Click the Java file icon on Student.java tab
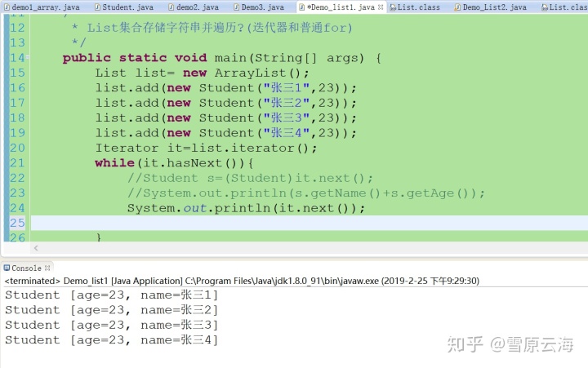 coord(97,7)
